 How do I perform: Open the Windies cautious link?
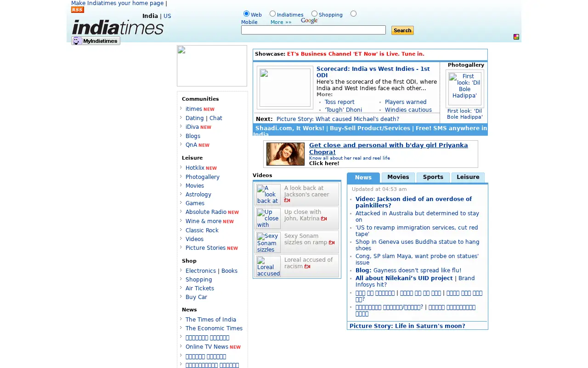click(x=408, y=110)
